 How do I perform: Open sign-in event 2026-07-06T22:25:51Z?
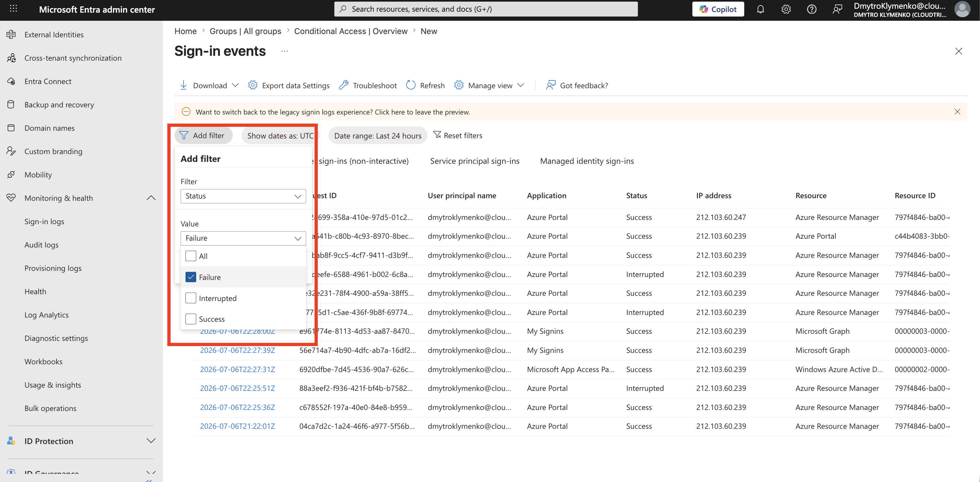click(237, 388)
